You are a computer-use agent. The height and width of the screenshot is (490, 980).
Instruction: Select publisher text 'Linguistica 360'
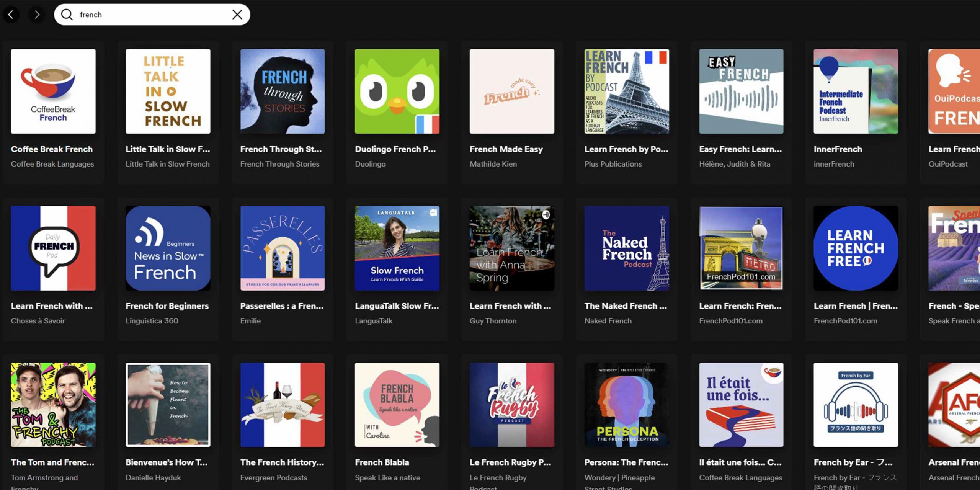[x=152, y=321]
